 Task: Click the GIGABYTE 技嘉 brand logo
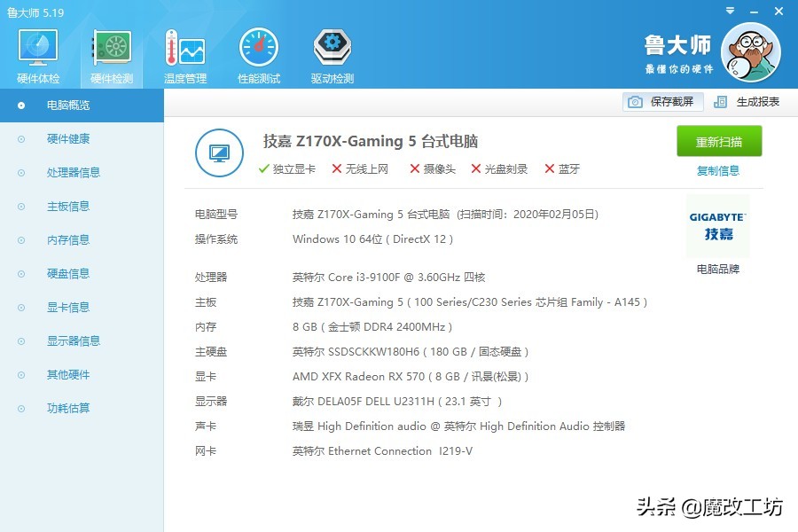[718, 224]
